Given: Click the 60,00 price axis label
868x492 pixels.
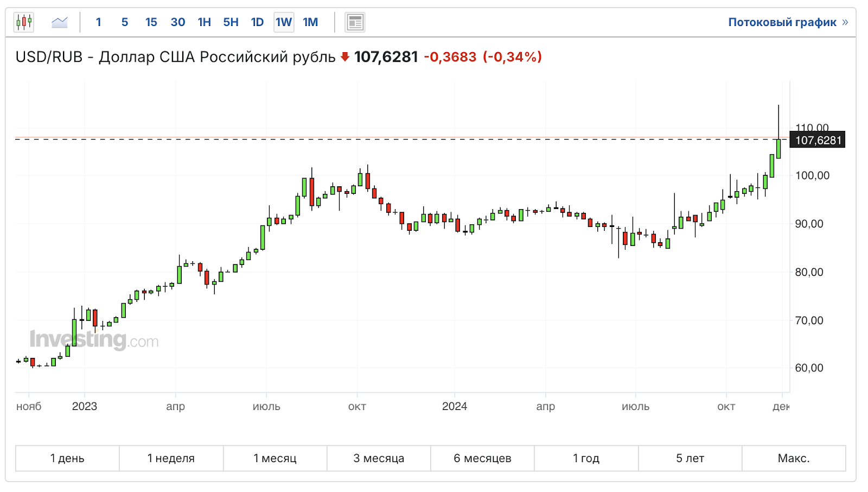Looking at the screenshot, I should 809,368.
